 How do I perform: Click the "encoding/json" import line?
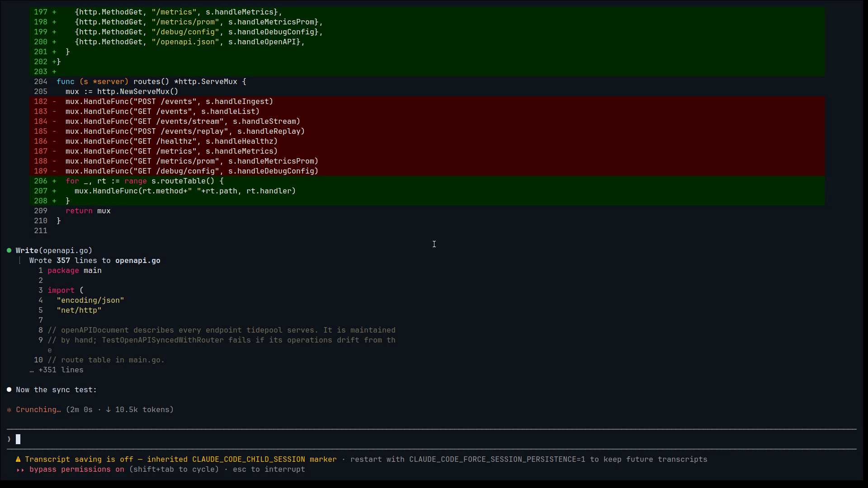(x=90, y=300)
